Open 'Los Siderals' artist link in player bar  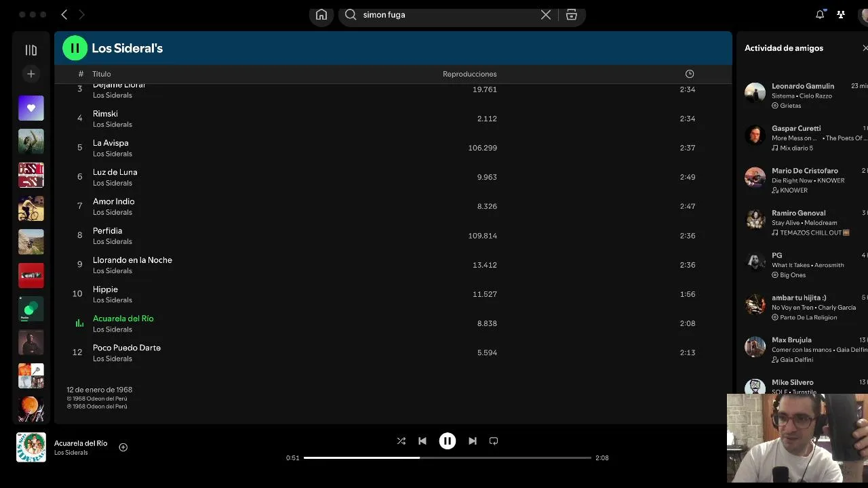71,453
